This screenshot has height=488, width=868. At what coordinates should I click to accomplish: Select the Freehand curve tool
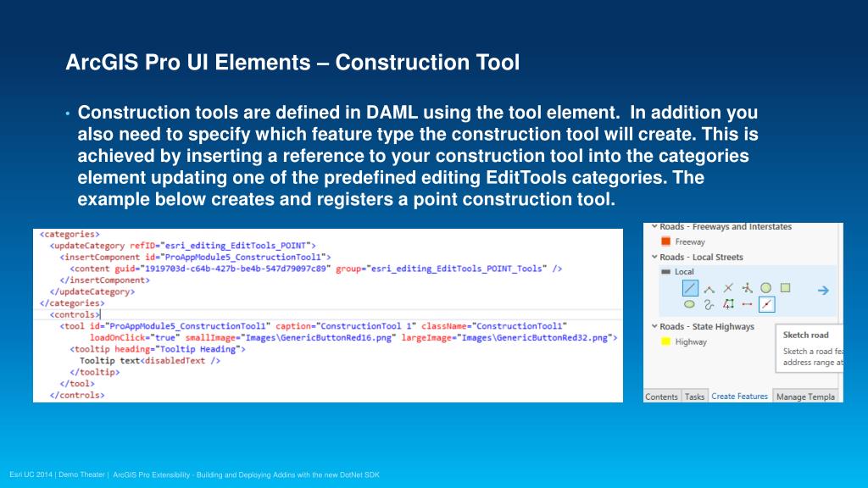(709, 304)
